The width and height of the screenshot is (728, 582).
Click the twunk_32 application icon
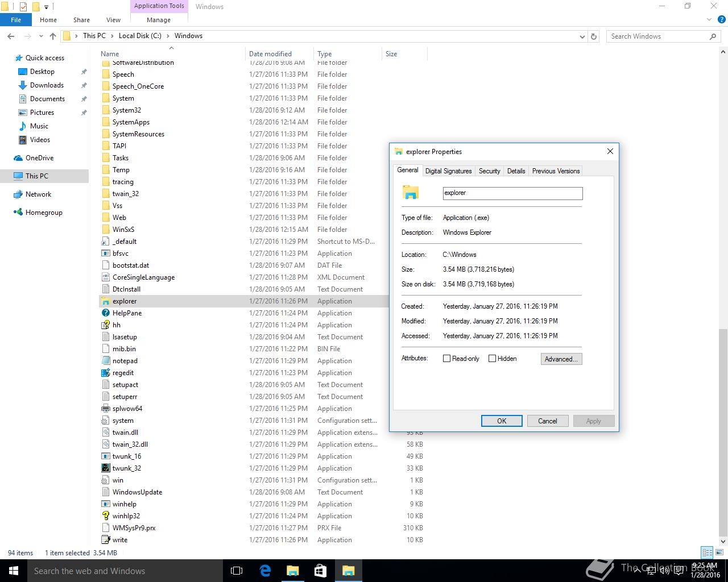tap(105, 468)
